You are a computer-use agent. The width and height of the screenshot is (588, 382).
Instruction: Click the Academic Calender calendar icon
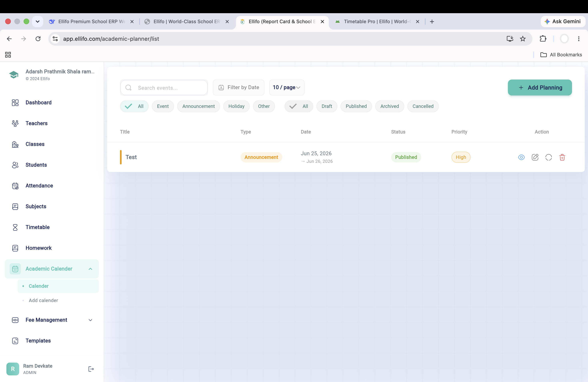[x=15, y=269]
